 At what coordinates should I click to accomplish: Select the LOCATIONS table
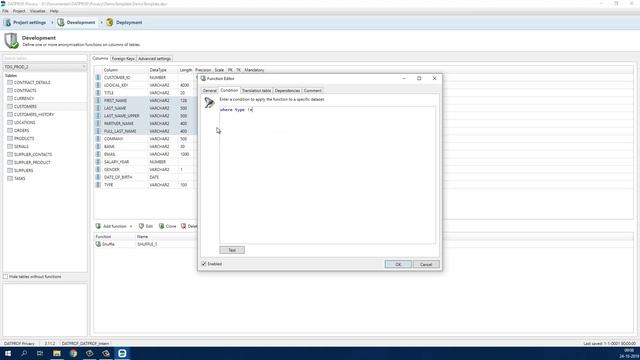[x=24, y=122]
